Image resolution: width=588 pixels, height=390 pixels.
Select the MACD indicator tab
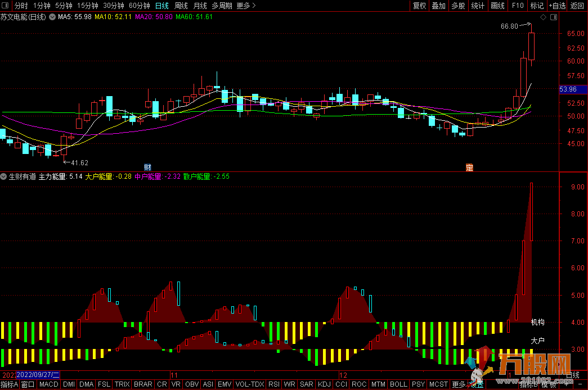click(48, 384)
